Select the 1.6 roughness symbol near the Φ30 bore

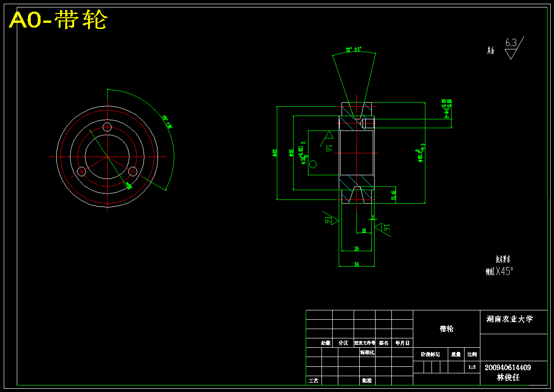pyautogui.click(x=328, y=141)
